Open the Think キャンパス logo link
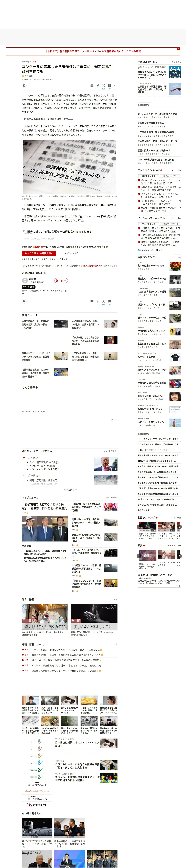 coord(37,798)
